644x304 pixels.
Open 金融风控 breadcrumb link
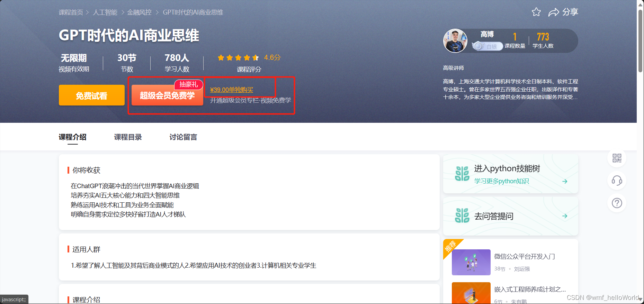139,12
